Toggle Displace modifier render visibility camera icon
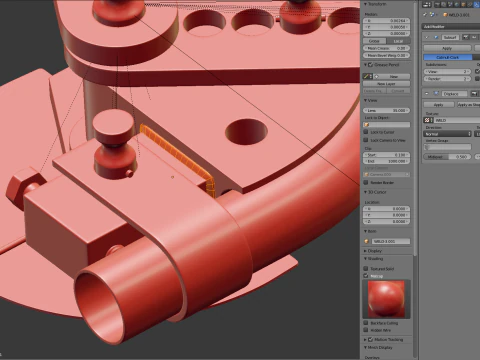This screenshot has width=480, height=360. 474,94
